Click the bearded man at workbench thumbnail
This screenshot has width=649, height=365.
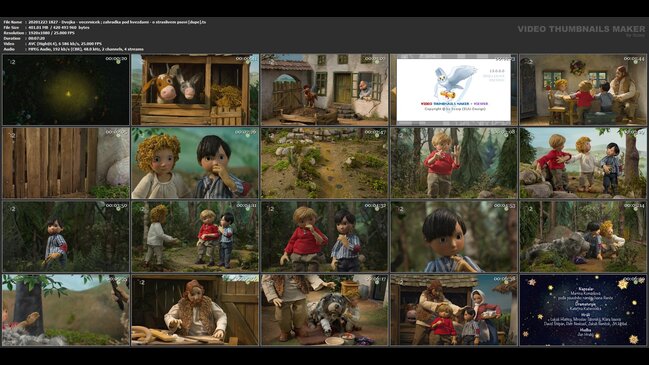195,310
